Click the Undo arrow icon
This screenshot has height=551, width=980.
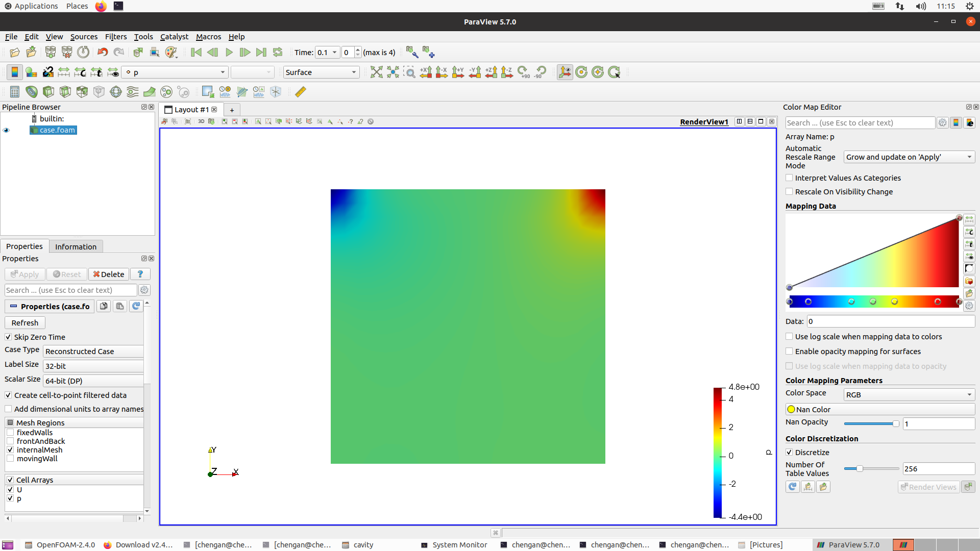click(102, 53)
